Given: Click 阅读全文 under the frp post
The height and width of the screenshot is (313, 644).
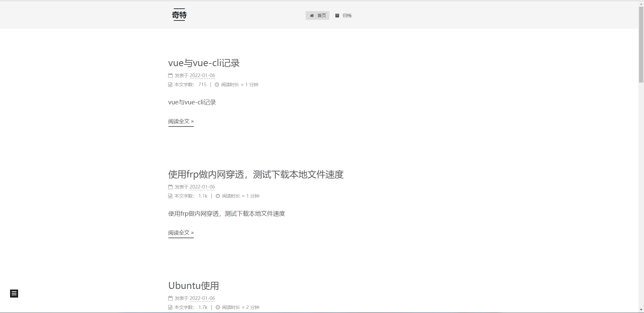Looking at the screenshot, I should (181, 233).
